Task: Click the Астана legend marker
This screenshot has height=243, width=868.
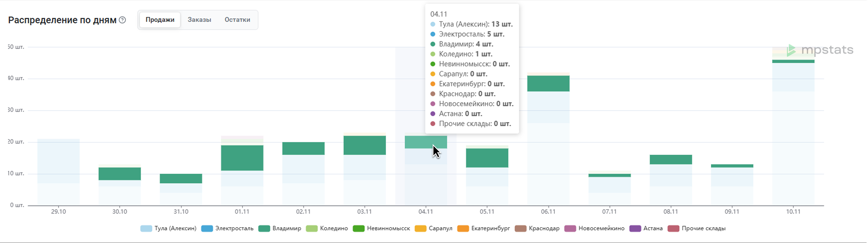Action: pos(635,229)
